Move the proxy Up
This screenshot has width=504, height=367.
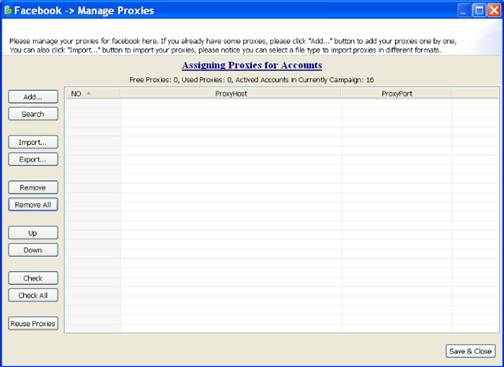33,233
